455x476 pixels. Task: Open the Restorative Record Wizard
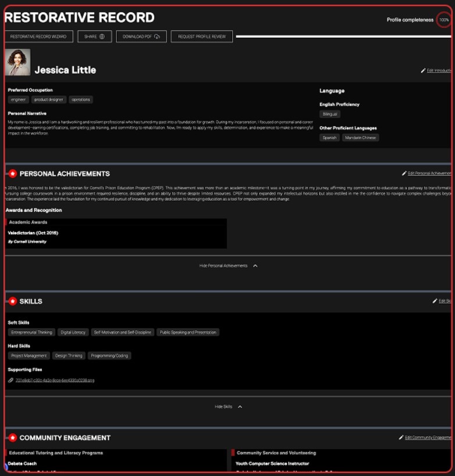(38, 37)
